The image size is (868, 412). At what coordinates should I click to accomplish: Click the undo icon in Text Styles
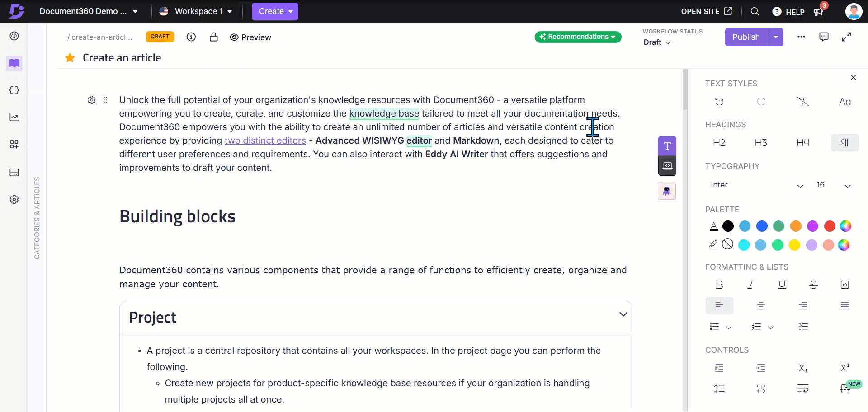click(x=719, y=102)
